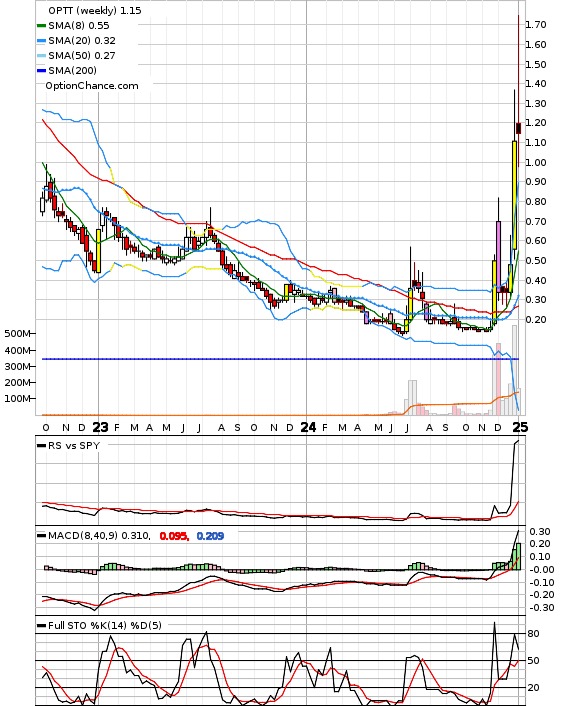
Task: Click the 24 year marker on time axis
Action: 308,427
